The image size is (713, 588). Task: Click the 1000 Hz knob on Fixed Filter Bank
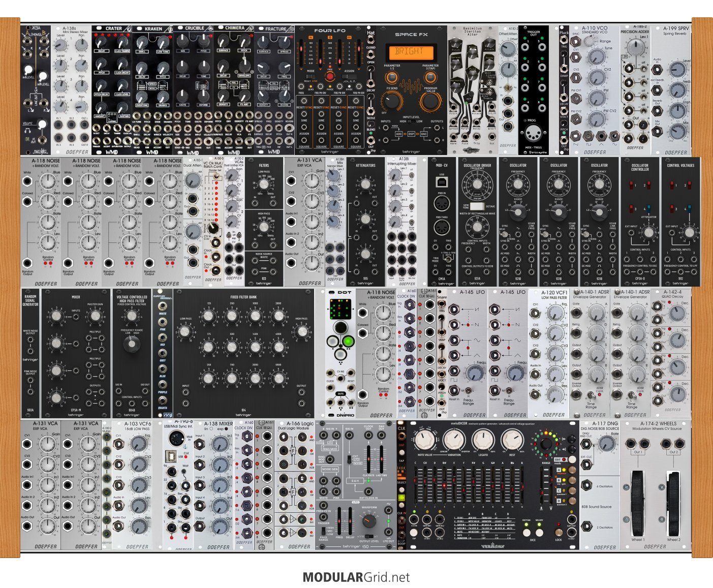click(255, 316)
